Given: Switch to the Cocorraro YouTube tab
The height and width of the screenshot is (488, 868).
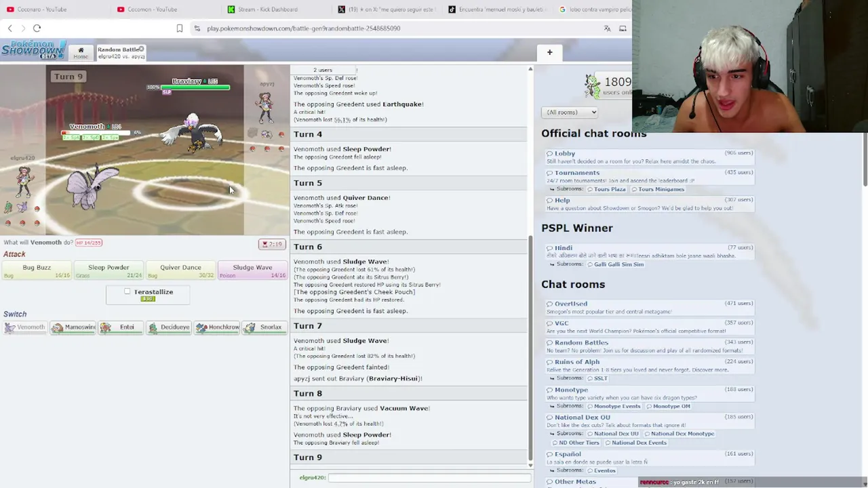Looking at the screenshot, I should tap(42, 9).
